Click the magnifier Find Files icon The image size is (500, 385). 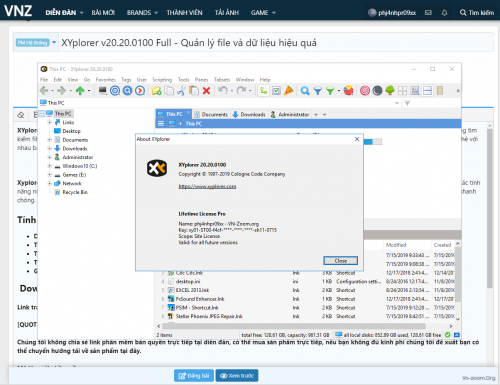click(x=305, y=90)
